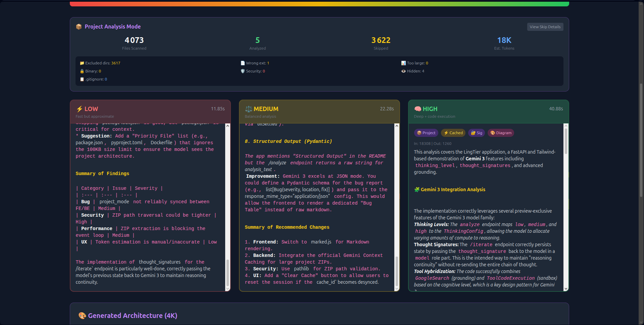Click 'Fast but approximate' subtitle
Screen dimensions: 644x325
95,116
